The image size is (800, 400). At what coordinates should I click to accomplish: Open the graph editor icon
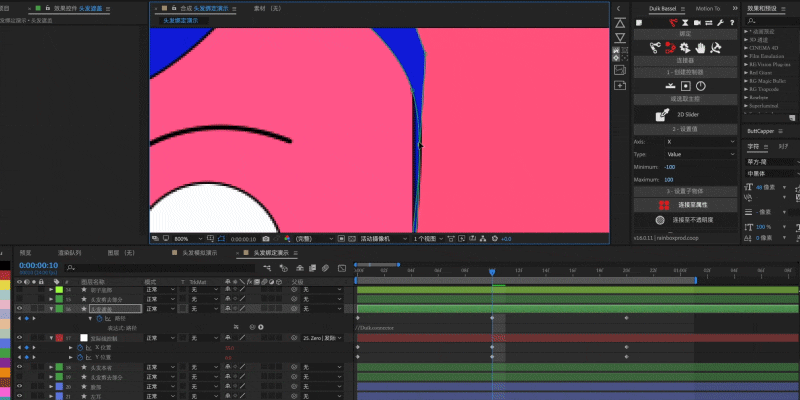[x=342, y=268]
